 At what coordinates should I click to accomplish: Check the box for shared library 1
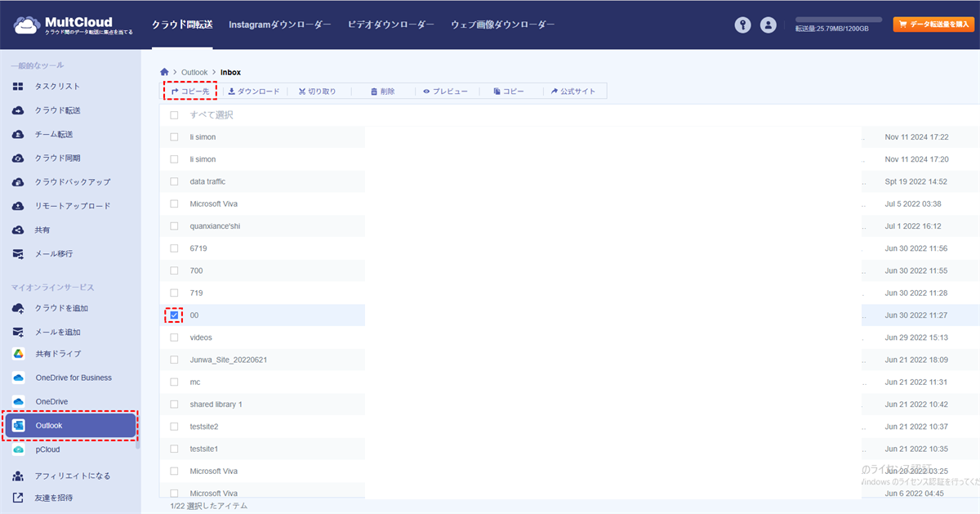click(174, 404)
